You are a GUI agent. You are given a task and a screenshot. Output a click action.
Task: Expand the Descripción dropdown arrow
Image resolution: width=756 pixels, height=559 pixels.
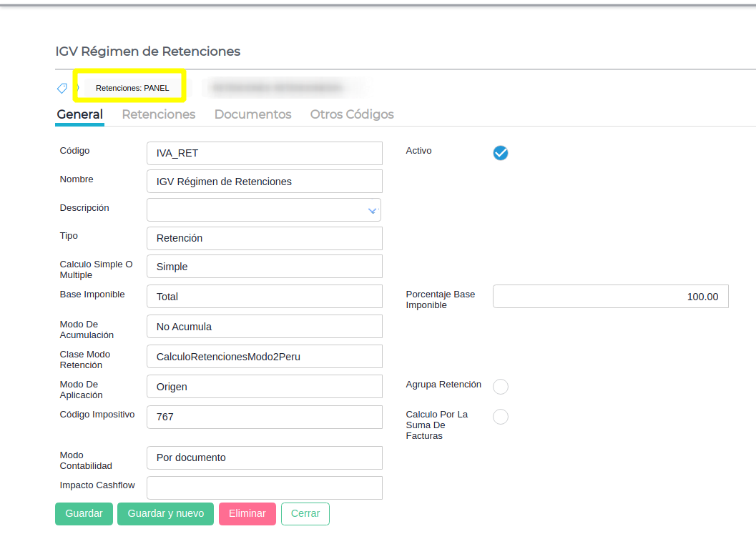[x=372, y=211]
